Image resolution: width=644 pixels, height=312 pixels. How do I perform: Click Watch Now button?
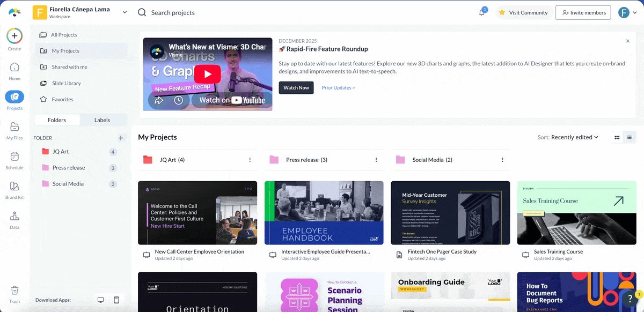tap(296, 88)
